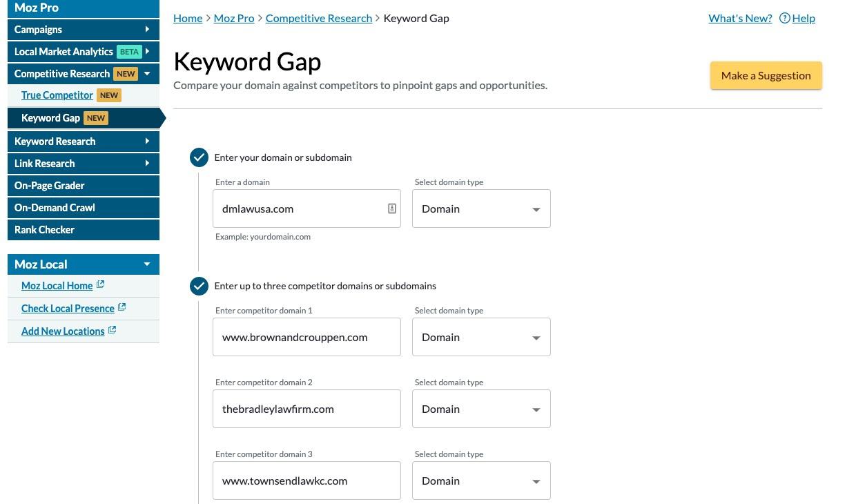This screenshot has width=856, height=504.
Task: Click the checkmark icon for the domain entry step
Action: point(199,157)
